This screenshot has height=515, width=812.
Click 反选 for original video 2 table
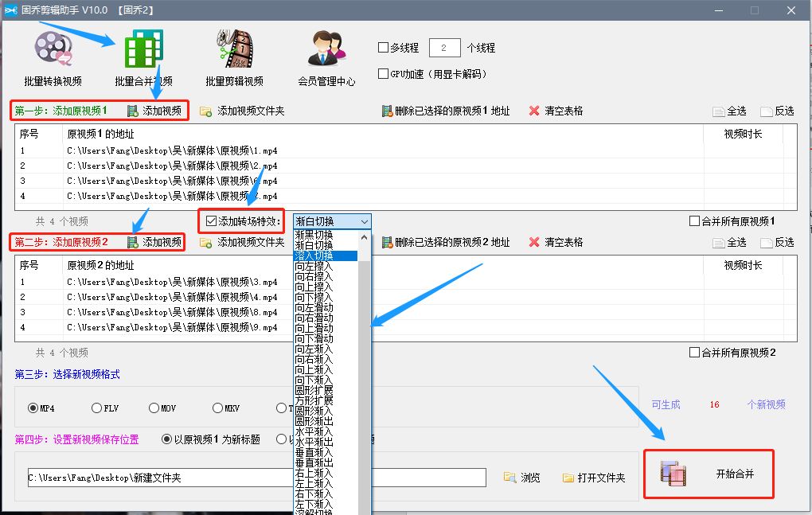pos(777,243)
